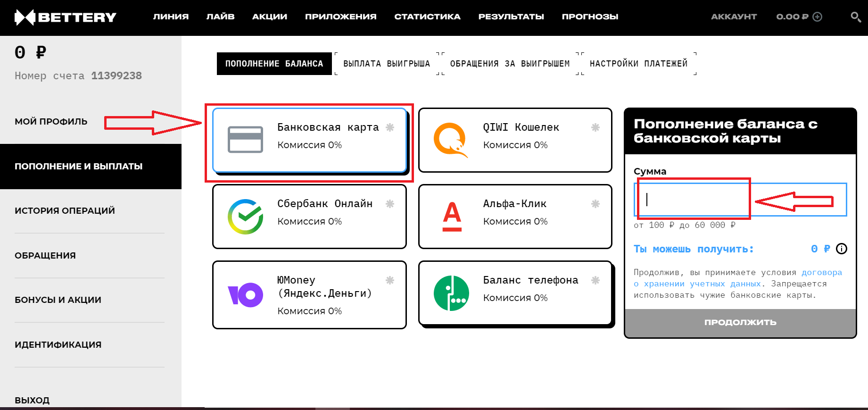The image size is (868, 410).
Task: Open Мой профиль in sidebar
Action: point(51,121)
